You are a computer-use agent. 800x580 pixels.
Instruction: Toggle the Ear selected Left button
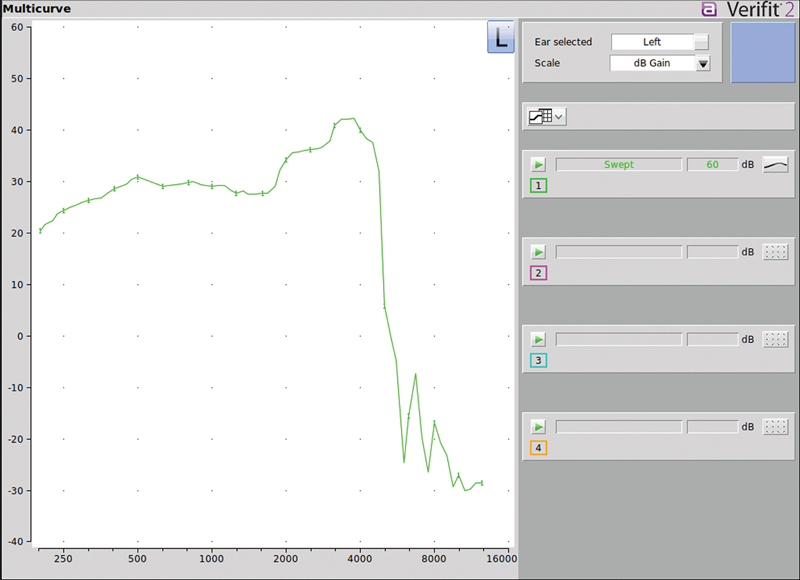click(702, 42)
